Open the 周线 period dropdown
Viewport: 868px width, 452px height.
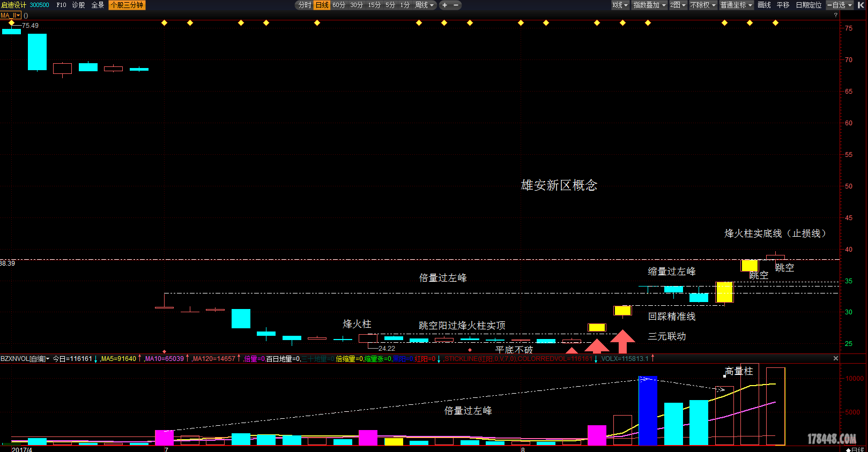pyautogui.click(x=424, y=5)
